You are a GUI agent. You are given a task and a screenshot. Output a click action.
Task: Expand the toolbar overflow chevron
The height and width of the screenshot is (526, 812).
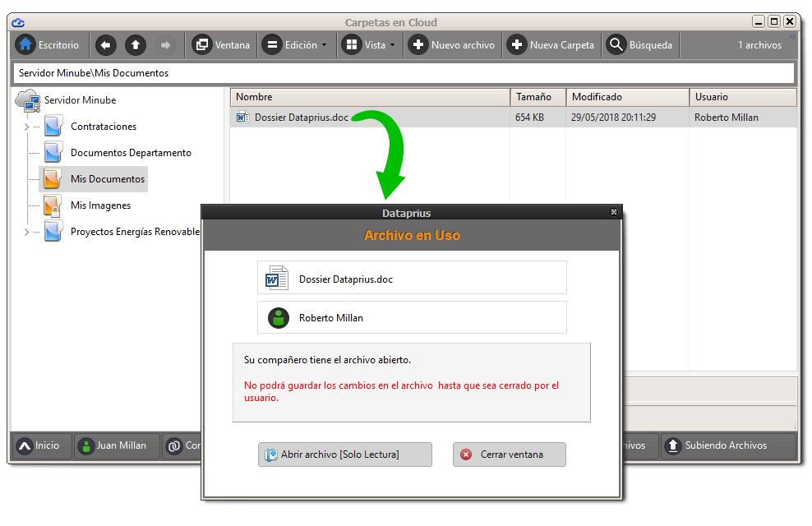(791, 37)
